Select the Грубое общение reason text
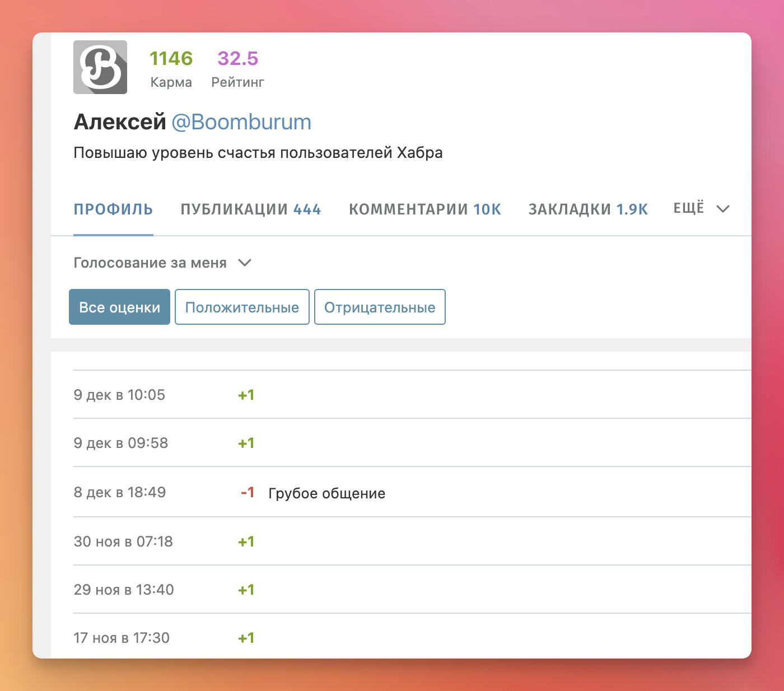 coord(327,493)
